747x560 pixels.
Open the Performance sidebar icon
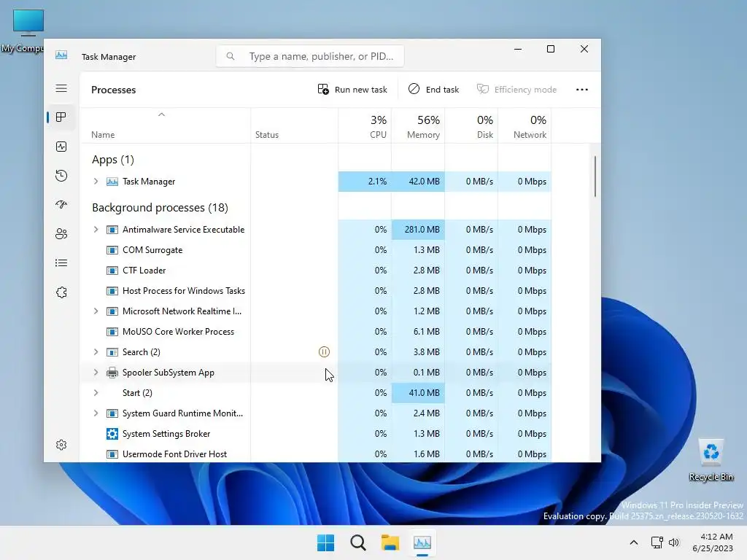tap(61, 147)
